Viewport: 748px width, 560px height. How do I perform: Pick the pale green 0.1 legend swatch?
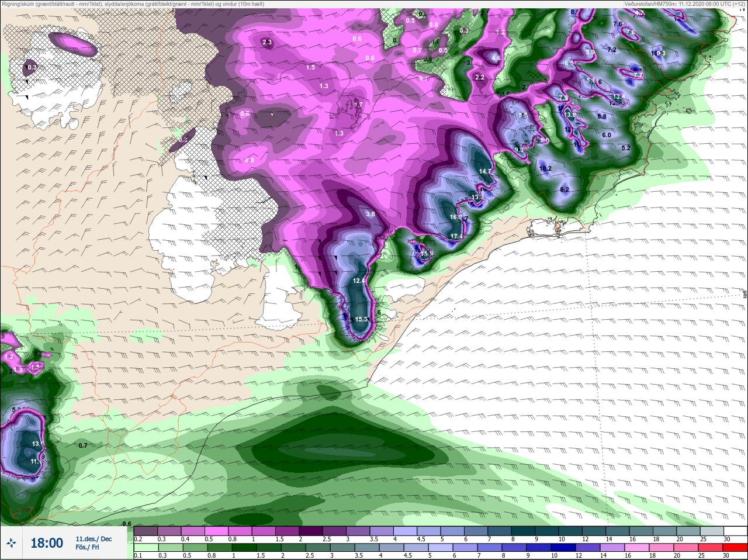pyautogui.click(x=146, y=548)
